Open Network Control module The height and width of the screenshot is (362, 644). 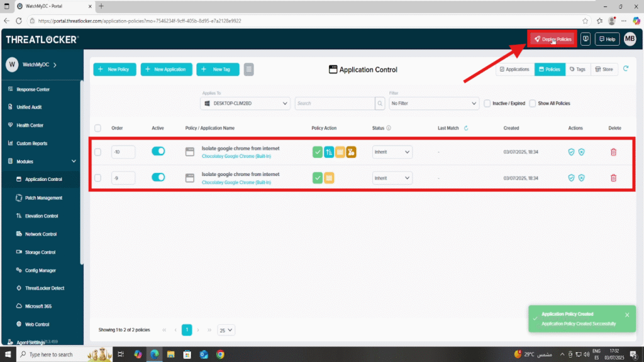click(41, 234)
